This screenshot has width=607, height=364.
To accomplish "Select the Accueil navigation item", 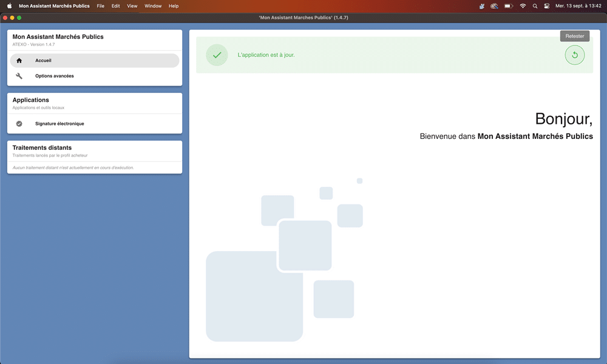I will coord(95,60).
